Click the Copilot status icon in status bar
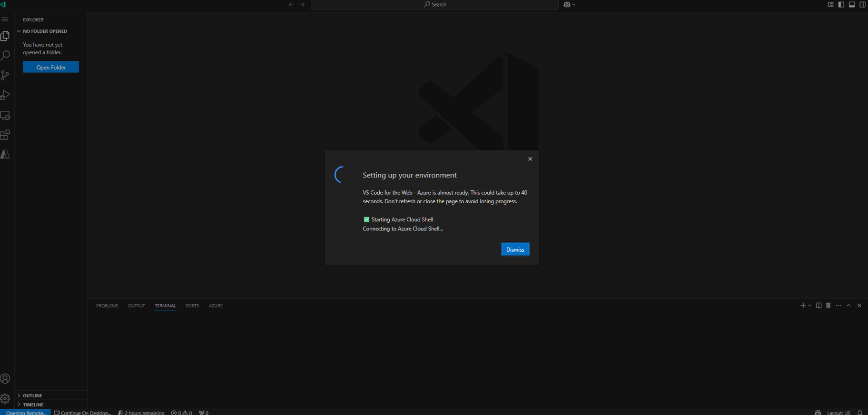868x415 pixels. pos(818,412)
